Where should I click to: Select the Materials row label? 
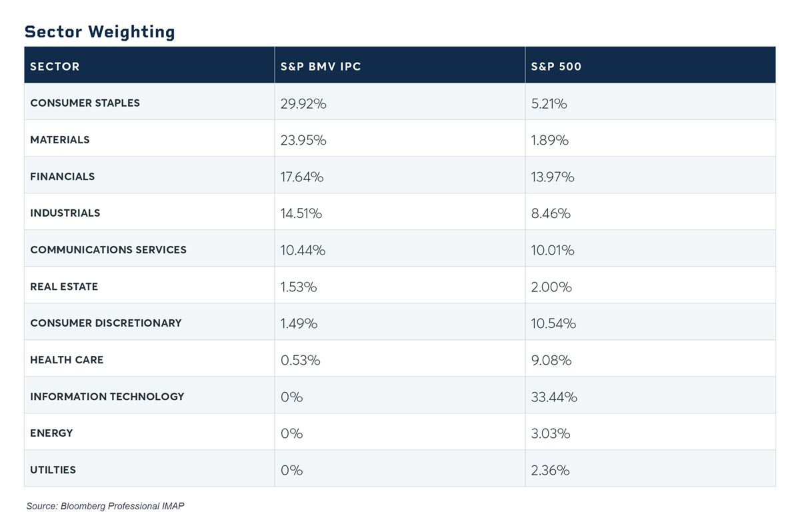tap(59, 140)
